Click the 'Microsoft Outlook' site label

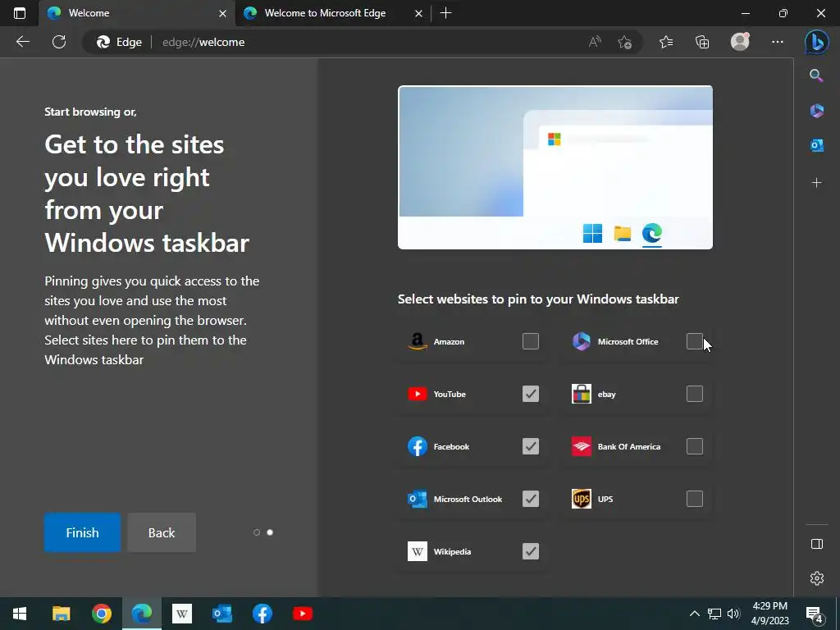[x=468, y=500]
